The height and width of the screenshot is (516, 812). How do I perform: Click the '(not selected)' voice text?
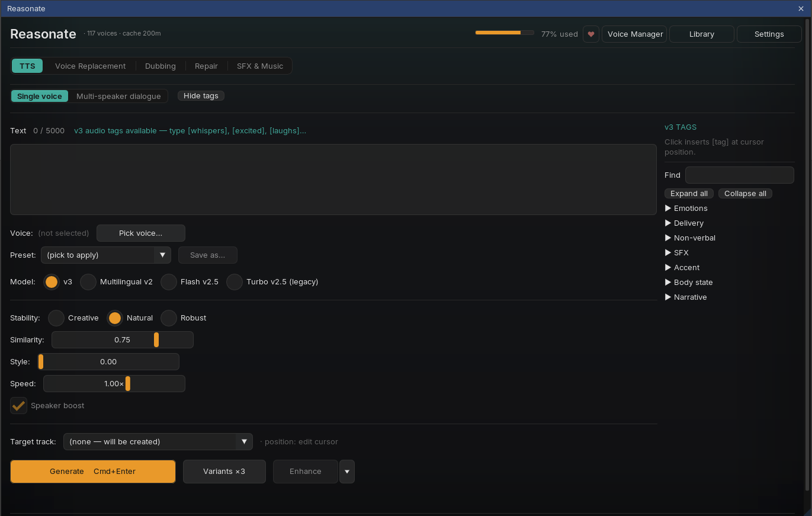coord(63,233)
